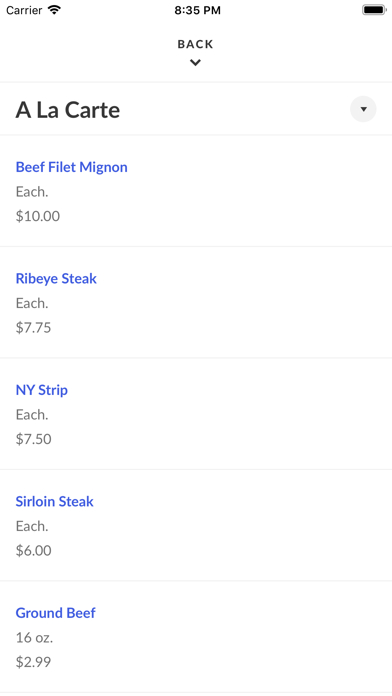Tap the $6.00 price under Sirloin Steak
Image resolution: width=392 pixels, height=696 pixels.
pyautogui.click(x=34, y=550)
